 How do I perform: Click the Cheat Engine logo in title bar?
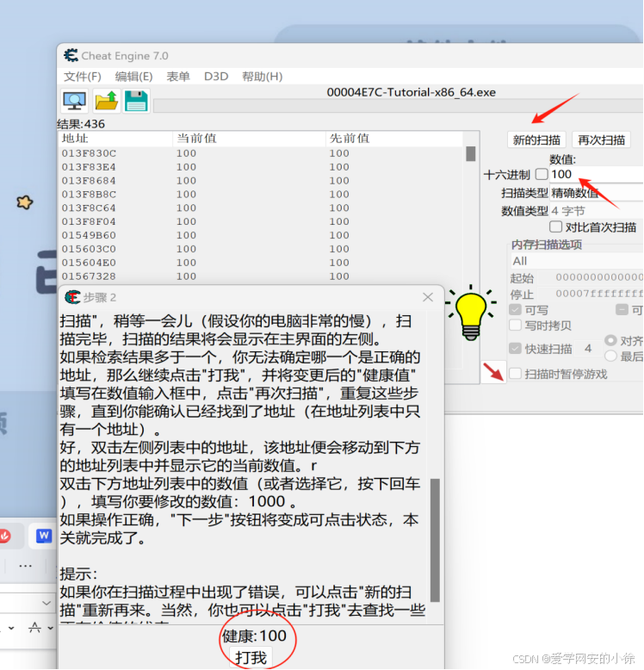(71, 56)
